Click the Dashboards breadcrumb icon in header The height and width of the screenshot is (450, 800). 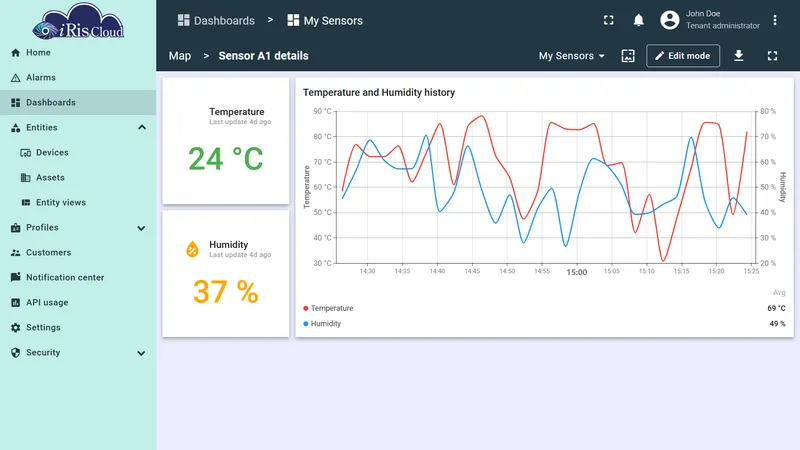[183, 20]
